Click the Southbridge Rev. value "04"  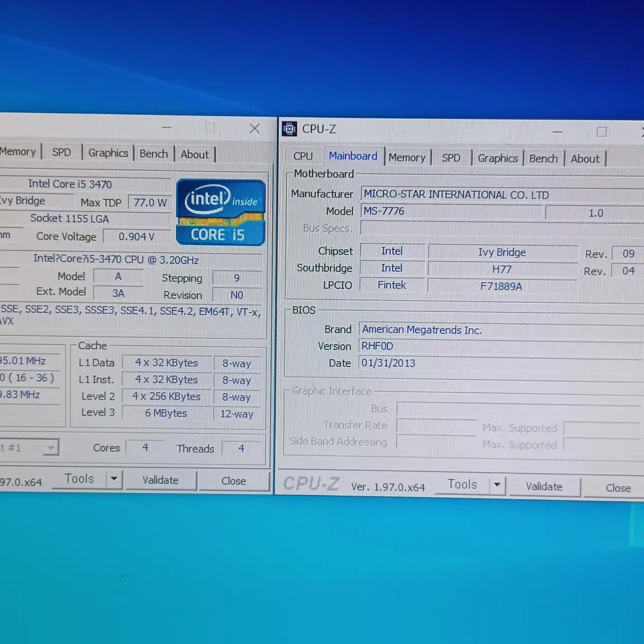(628, 271)
